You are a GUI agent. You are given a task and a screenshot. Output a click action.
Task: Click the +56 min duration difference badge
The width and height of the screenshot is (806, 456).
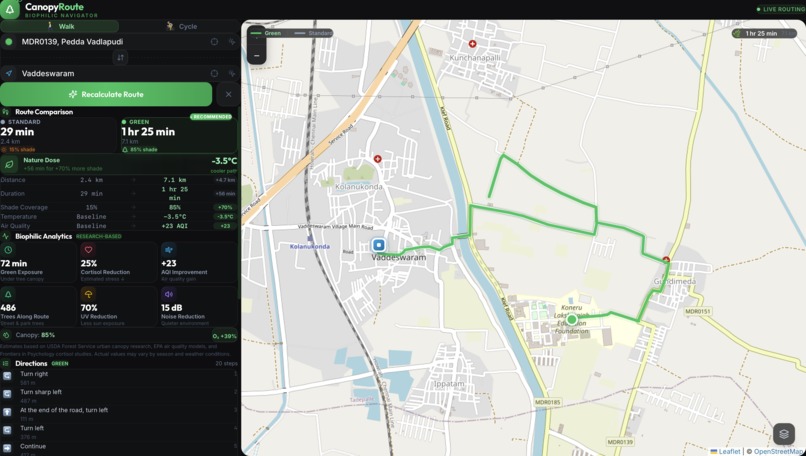click(x=225, y=194)
